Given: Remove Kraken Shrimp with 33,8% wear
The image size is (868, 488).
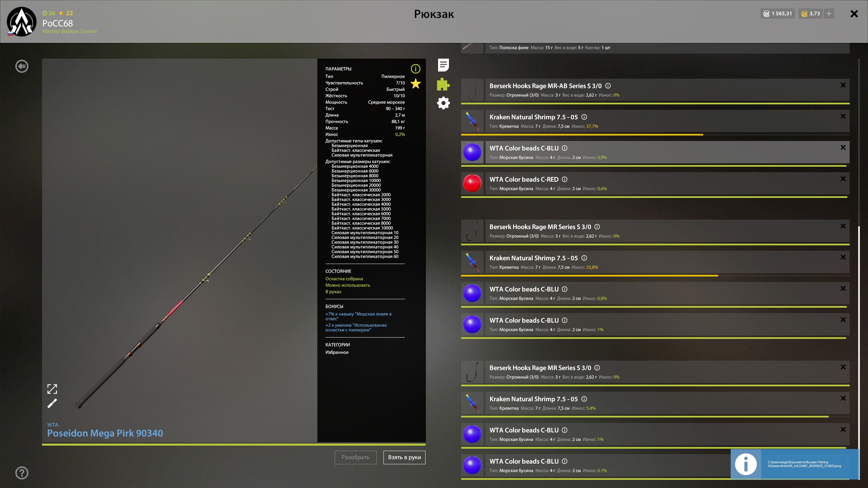Looking at the screenshot, I should tap(843, 258).
